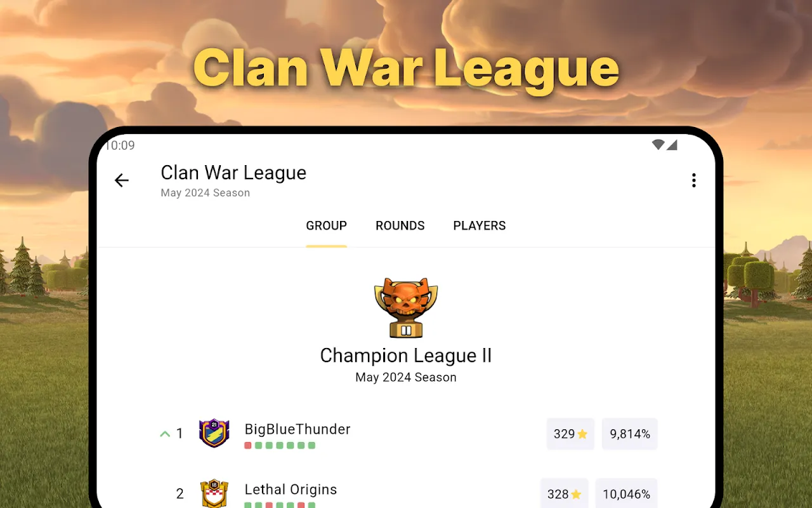Image resolution: width=812 pixels, height=508 pixels.
Task: Tap BigBlueThunder's win/loss round indicators
Action: pyautogui.click(x=280, y=446)
